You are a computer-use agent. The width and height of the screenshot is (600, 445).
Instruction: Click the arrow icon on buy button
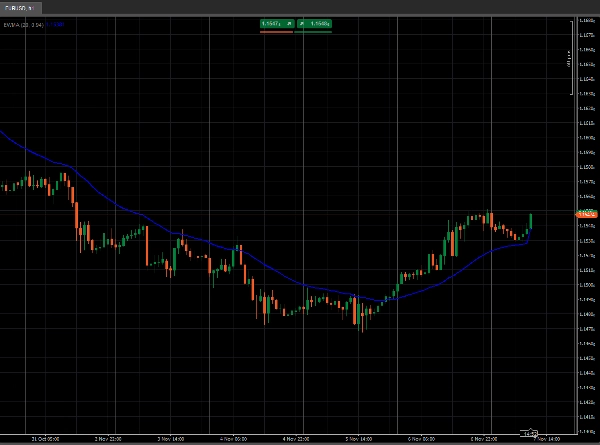[301, 22]
